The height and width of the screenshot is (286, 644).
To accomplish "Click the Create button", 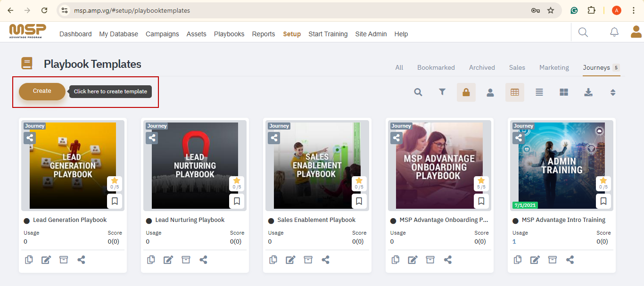I will (x=42, y=91).
